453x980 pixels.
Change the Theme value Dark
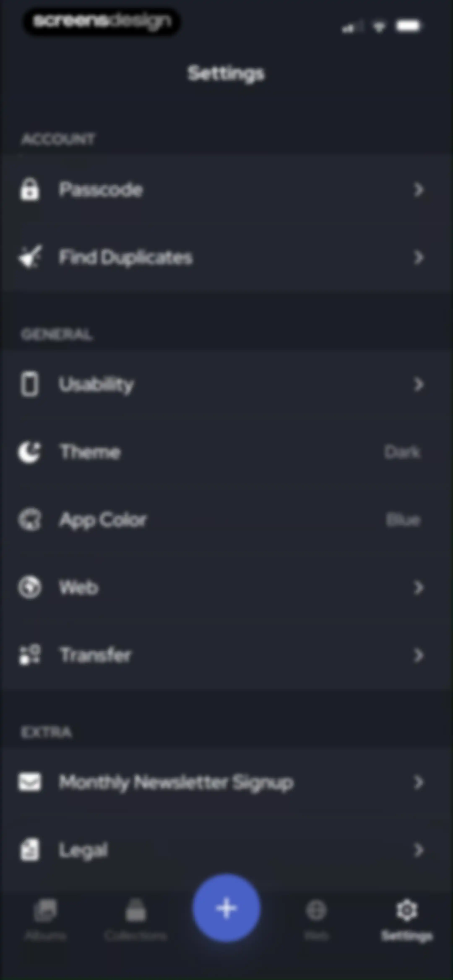[x=402, y=452]
